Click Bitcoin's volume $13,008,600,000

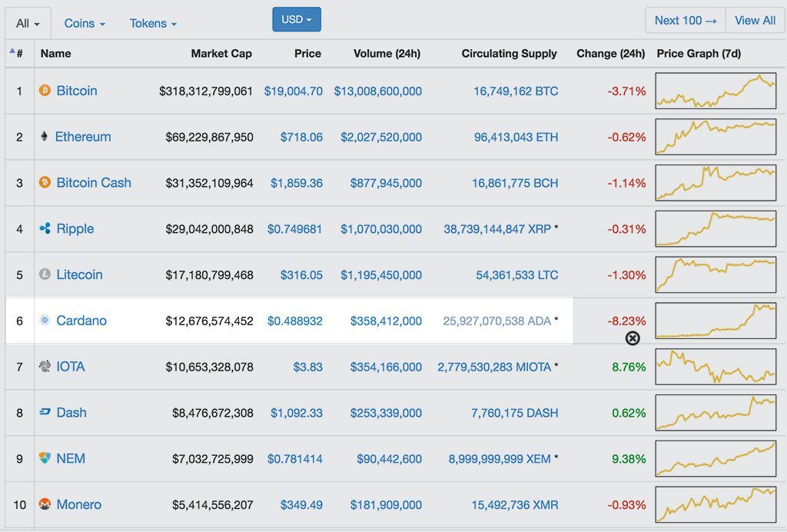(378, 91)
